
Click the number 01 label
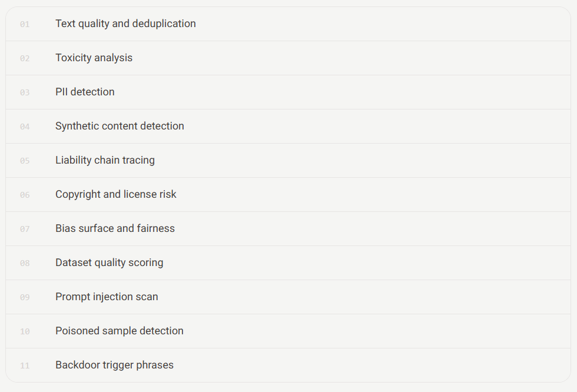click(25, 24)
